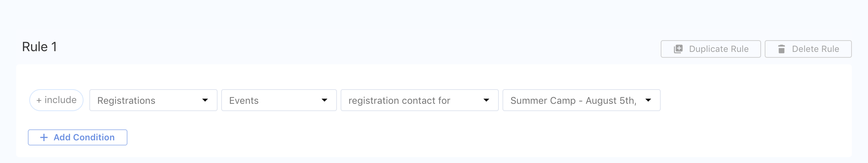This screenshot has height=163, width=868.
Task: Open the Summer Camp event dropdown arrow
Action: (x=648, y=100)
